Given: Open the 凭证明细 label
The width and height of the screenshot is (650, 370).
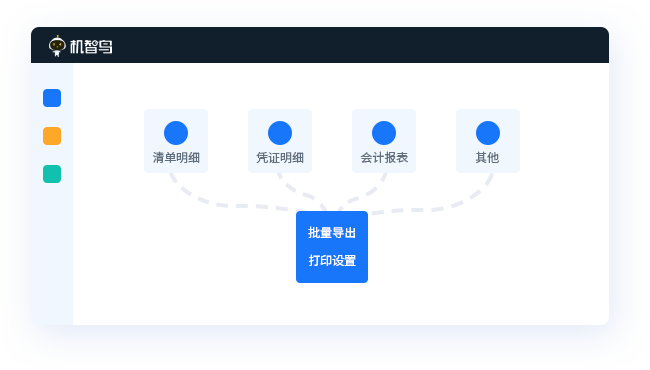Looking at the screenshot, I should tap(280, 157).
